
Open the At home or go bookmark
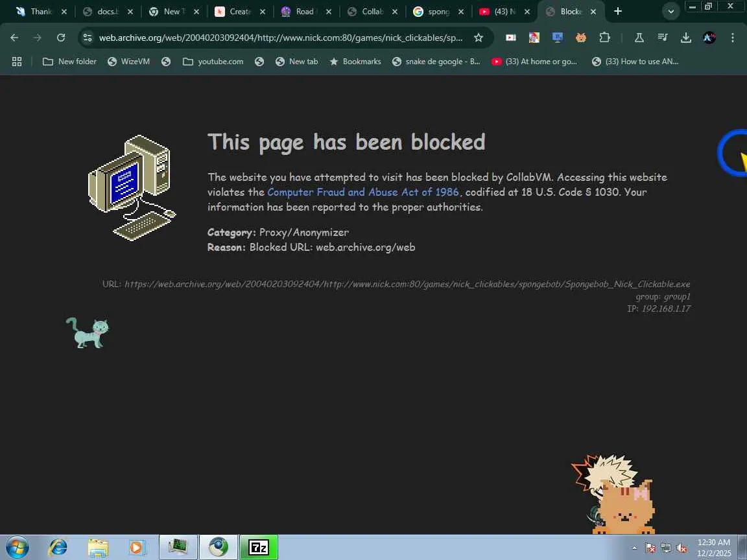click(534, 62)
